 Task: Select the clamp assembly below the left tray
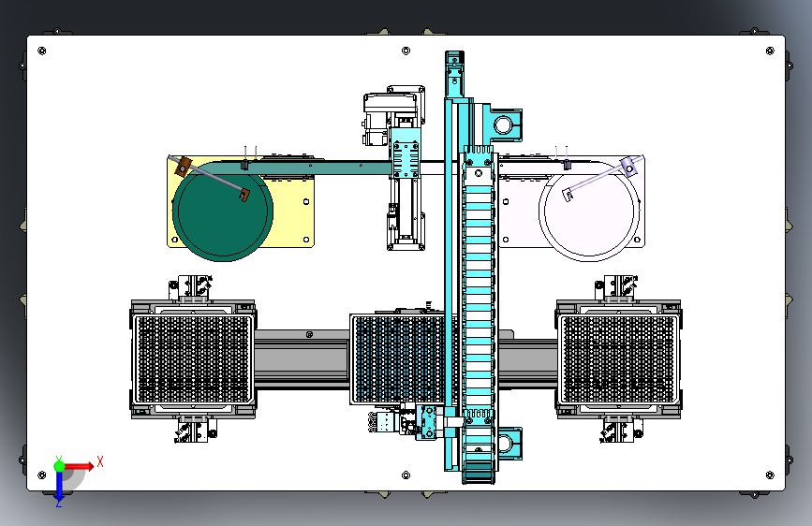pos(196,430)
